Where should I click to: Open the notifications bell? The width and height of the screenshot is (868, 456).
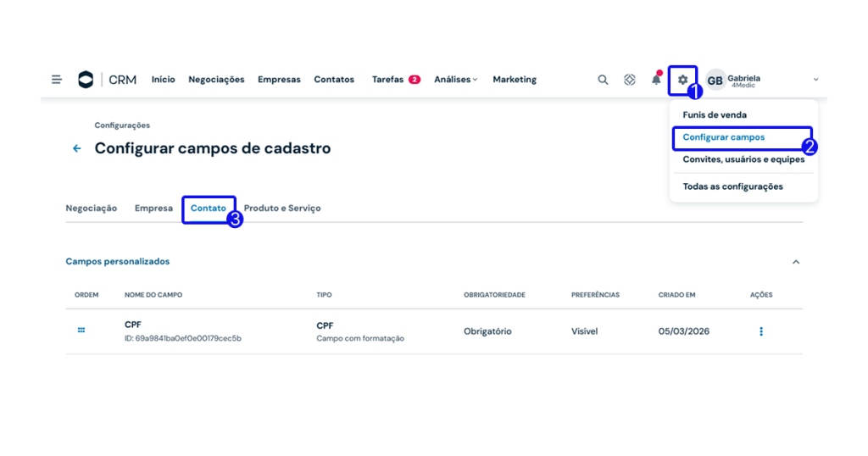coord(656,80)
